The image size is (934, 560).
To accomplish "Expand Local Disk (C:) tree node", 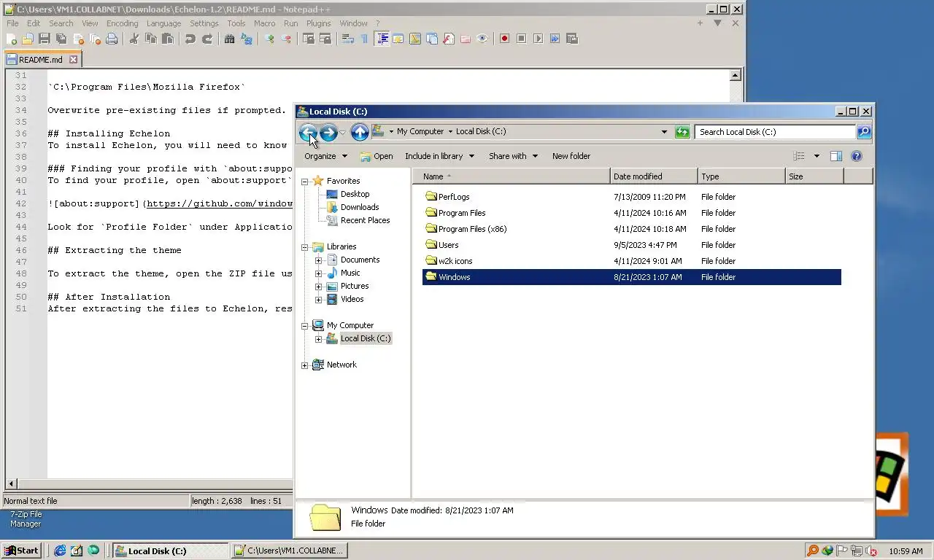I will click(x=319, y=338).
